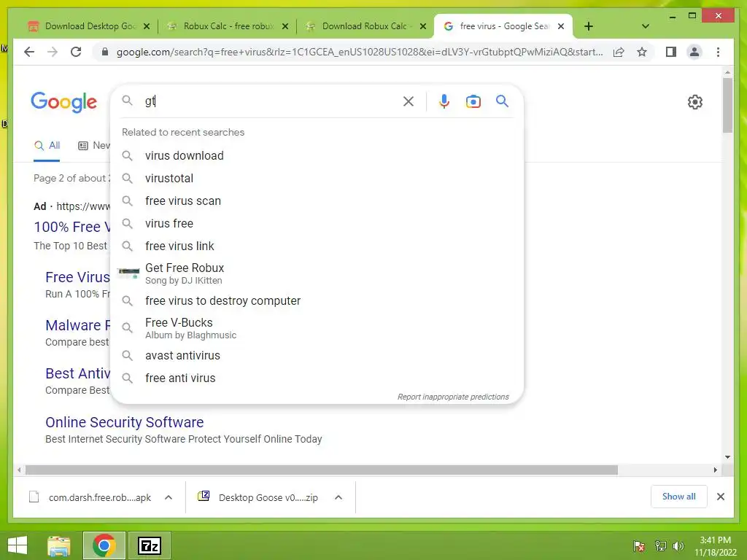
Task: Dismiss the downloads bar
Action: pos(720,497)
